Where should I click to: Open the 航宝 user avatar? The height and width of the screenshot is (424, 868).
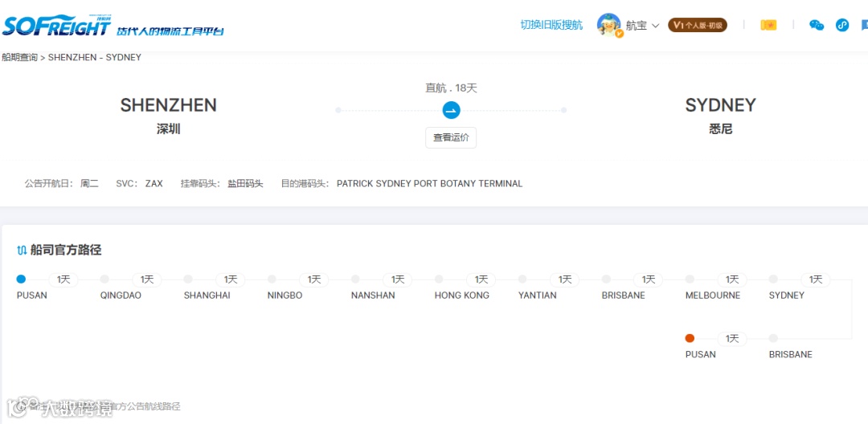point(609,25)
